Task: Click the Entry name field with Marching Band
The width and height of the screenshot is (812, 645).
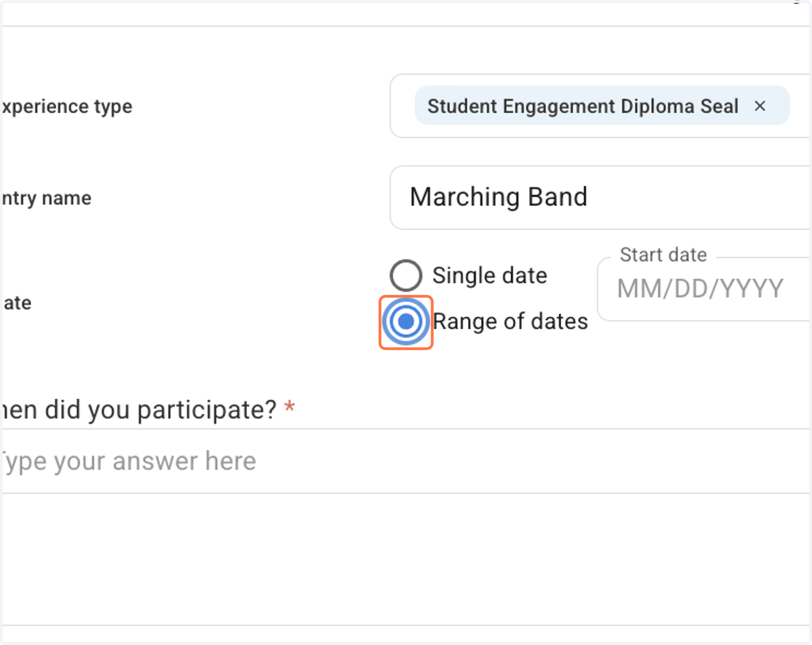Action: click(600, 198)
